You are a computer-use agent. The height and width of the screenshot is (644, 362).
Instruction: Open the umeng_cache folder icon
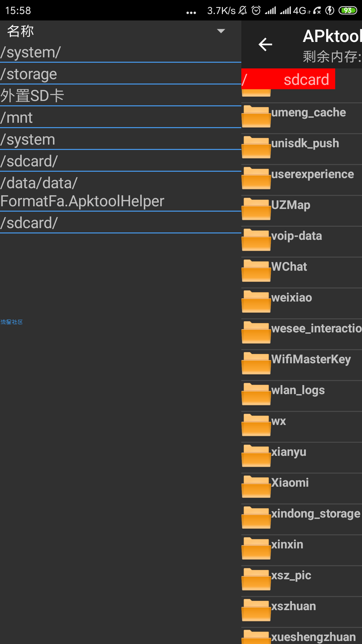(256, 116)
